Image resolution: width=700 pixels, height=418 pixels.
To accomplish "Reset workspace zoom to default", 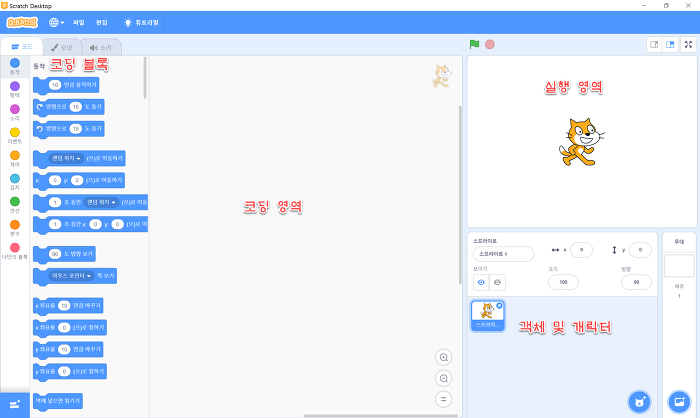I will [443, 399].
